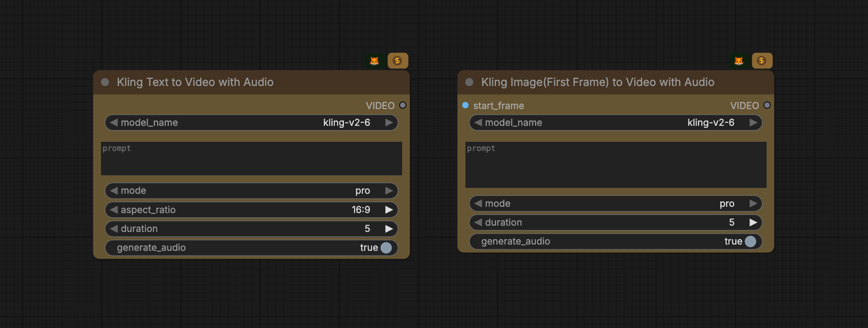Increase duration in Image to Video node
Screen dimensions: 868x328
coord(754,222)
